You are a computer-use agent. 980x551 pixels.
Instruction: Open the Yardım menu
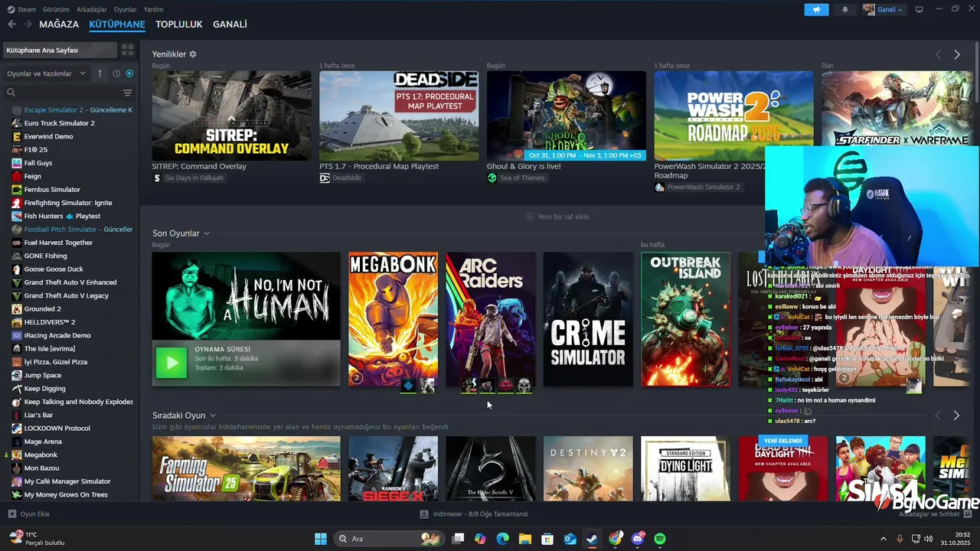(153, 9)
